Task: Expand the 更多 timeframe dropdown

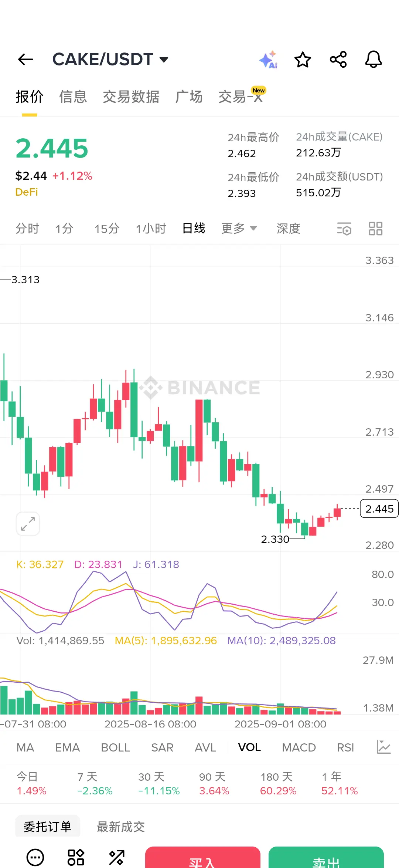Action: point(239,229)
